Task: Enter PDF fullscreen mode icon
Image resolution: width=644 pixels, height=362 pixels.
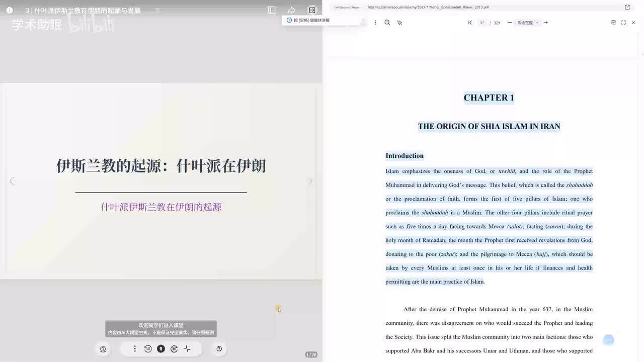Action: [x=623, y=23]
